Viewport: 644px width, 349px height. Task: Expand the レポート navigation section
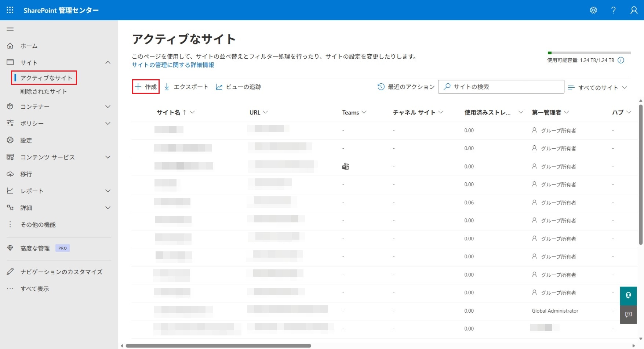(108, 191)
